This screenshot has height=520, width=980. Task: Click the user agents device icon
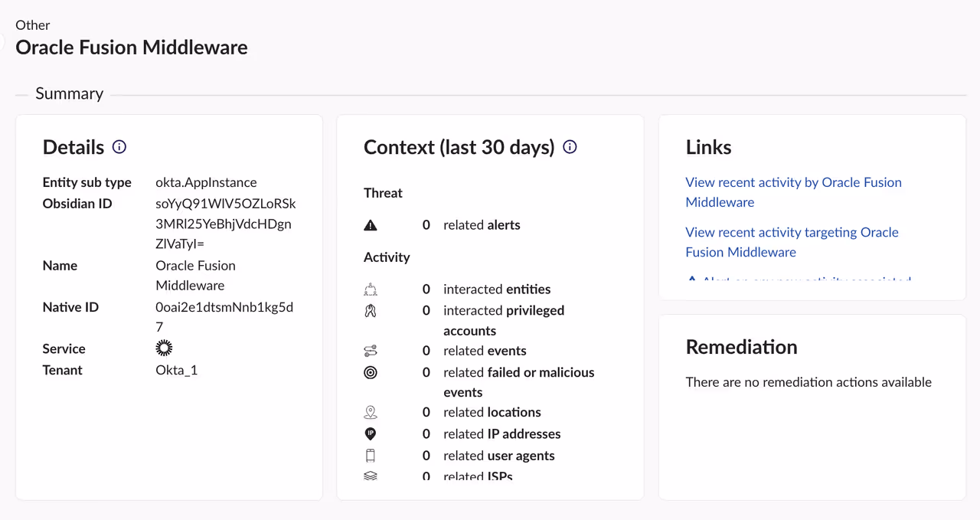coord(371,456)
